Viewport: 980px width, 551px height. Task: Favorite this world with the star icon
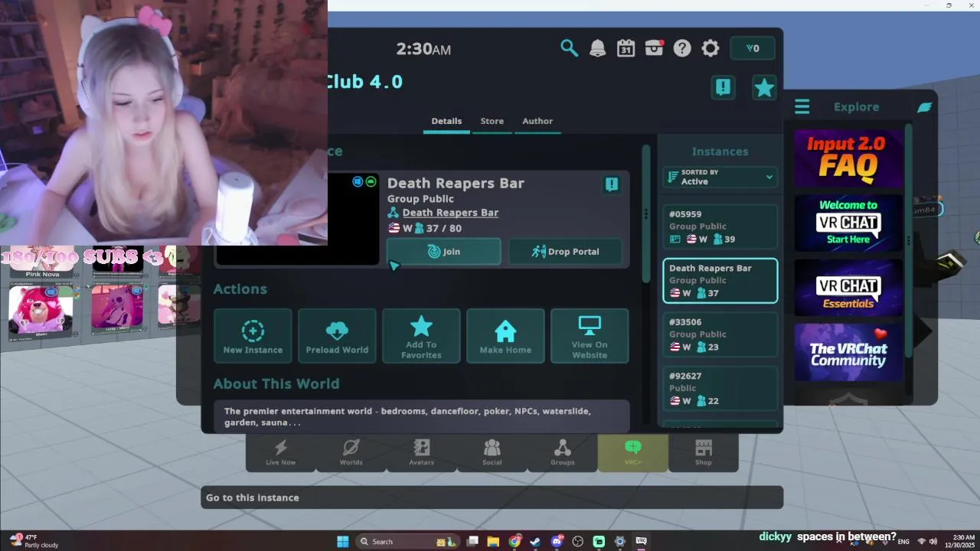[764, 87]
